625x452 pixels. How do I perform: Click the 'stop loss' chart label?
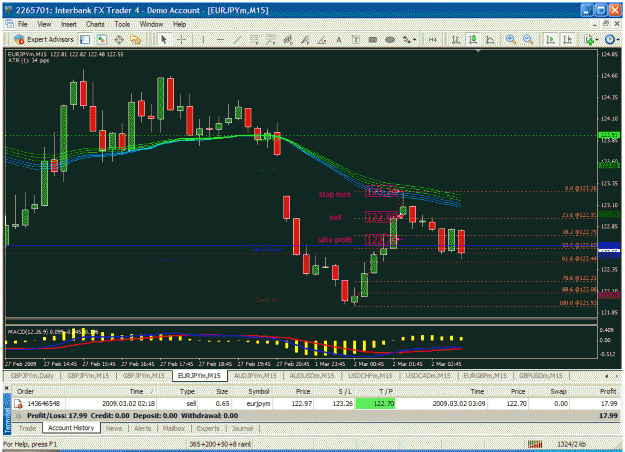tap(334, 194)
